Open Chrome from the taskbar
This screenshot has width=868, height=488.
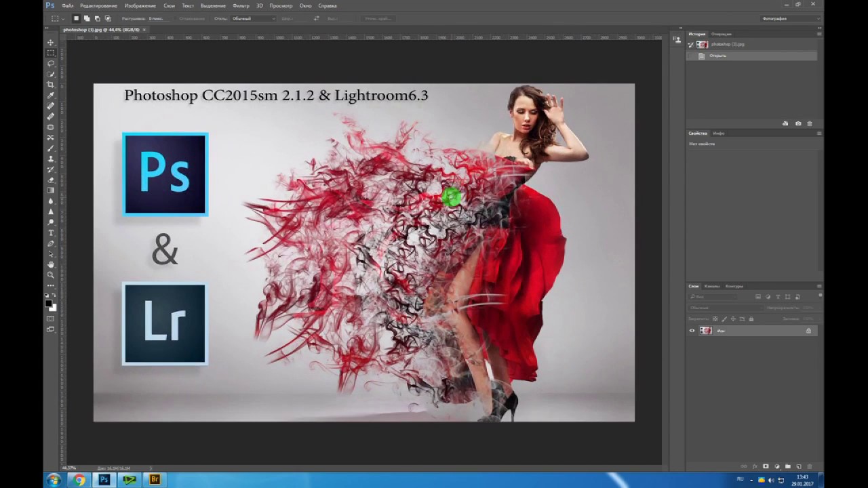79,480
